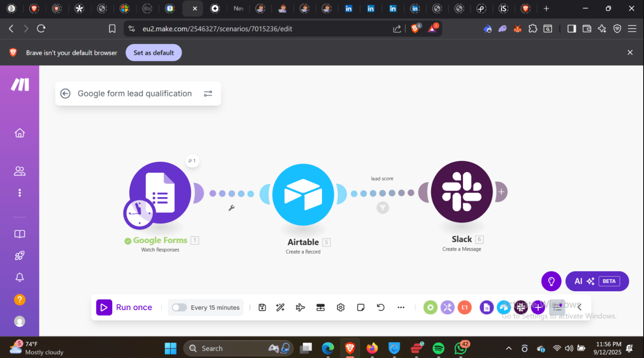Screen dimensions: 644x358
Task: Click the Airtable favorite in the toolbar
Action: pyautogui.click(x=504, y=308)
